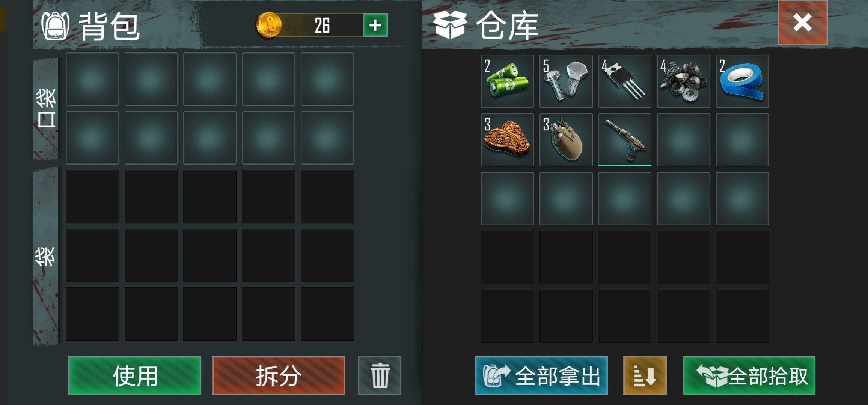Click the 拆分 (Split) button
The width and height of the screenshot is (868, 405).
(279, 375)
